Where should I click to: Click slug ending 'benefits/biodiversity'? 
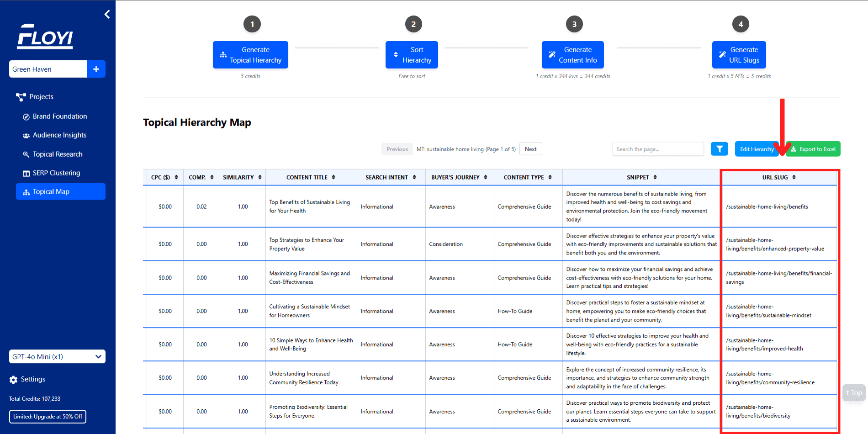758,412
